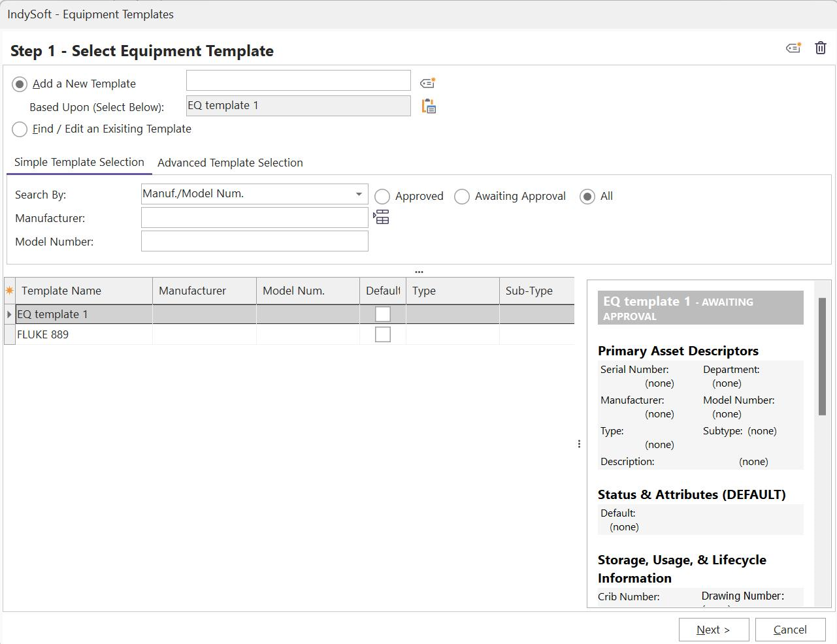Image resolution: width=837 pixels, height=644 pixels.
Task: Click the Next > button
Action: pos(713,630)
